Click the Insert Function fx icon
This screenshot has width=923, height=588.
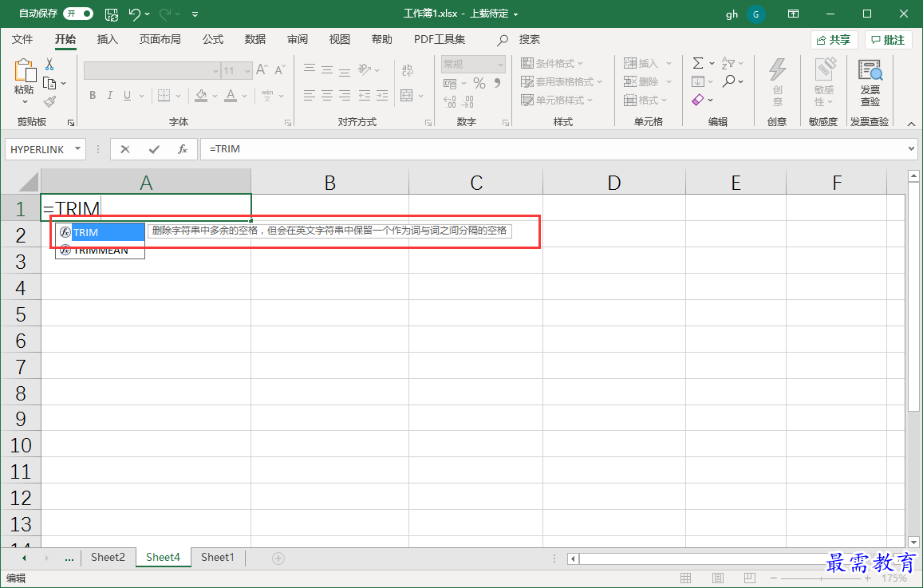coord(183,149)
